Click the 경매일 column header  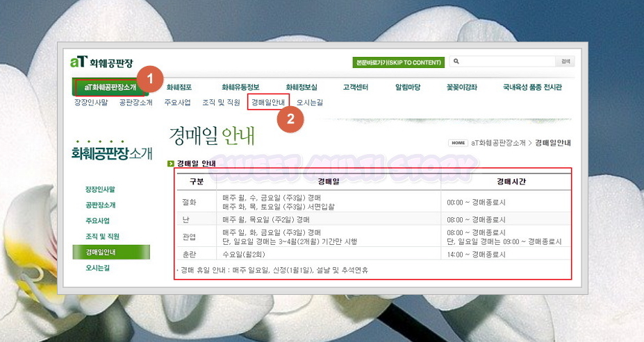tap(329, 182)
